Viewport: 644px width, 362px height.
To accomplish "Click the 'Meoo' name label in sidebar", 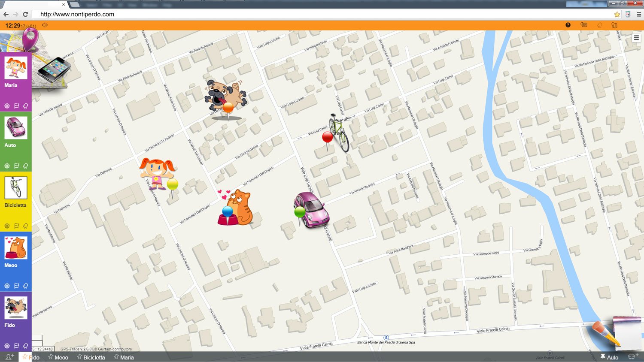I will 11,265.
